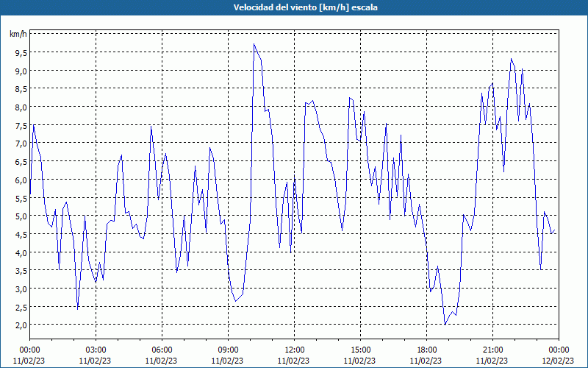Choose the '4,0' y-axis value
This screenshot has height=368, width=588.
pyautogui.click(x=21, y=252)
